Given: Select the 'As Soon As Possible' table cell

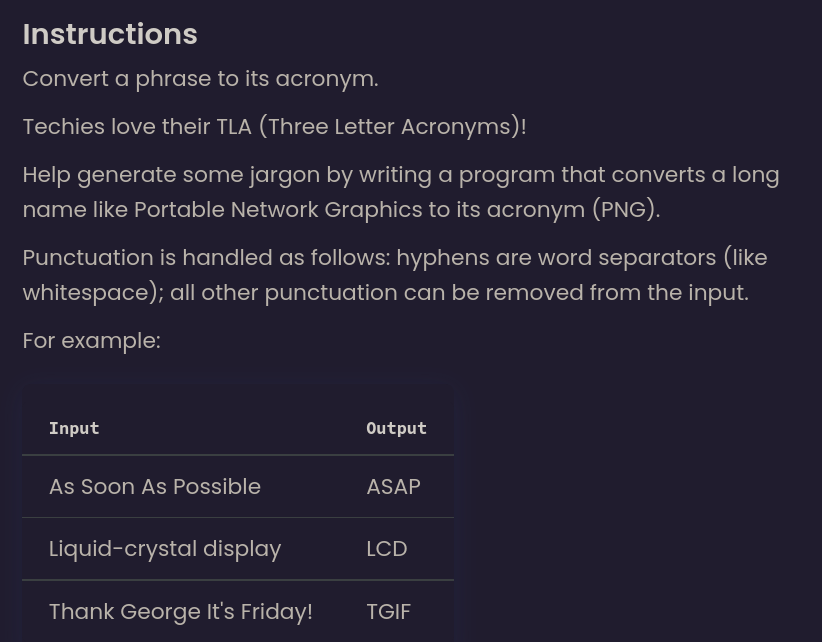Looking at the screenshot, I should click(155, 487).
